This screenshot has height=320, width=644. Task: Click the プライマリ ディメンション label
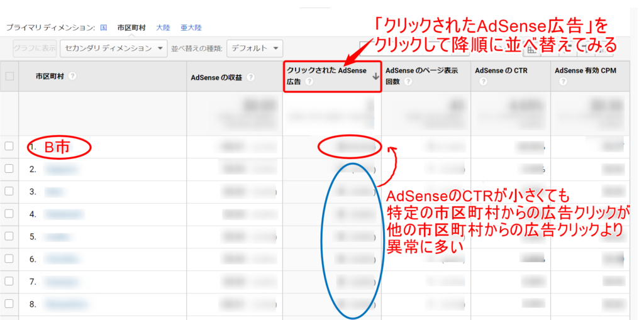(50, 28)
